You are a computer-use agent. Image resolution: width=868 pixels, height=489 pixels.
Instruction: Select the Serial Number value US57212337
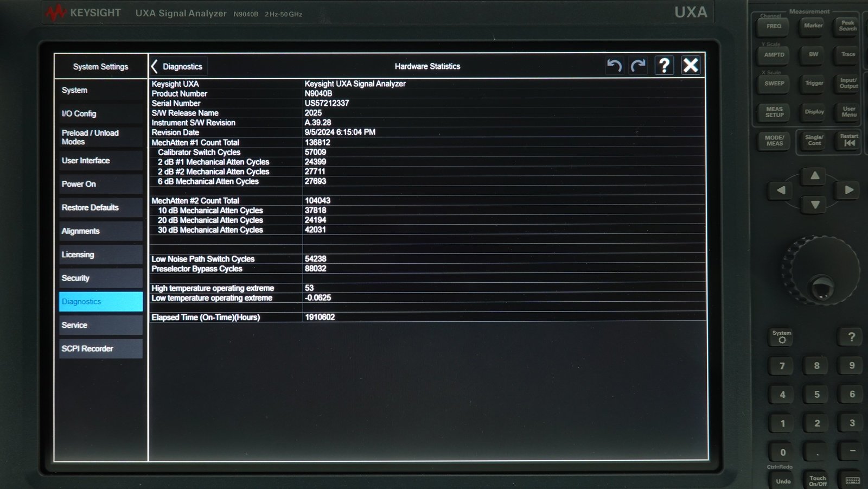[327, 103]
